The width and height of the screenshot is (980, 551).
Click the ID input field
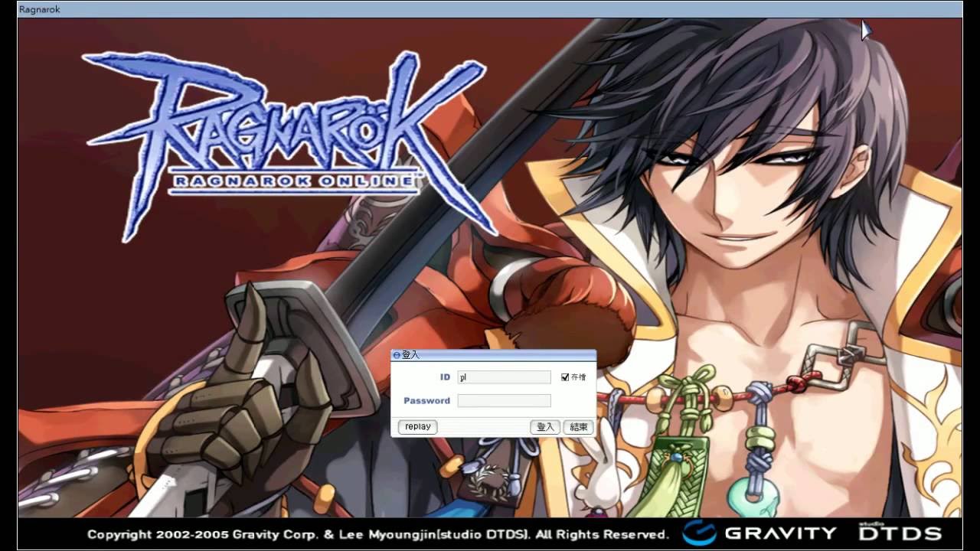[504, 377]
